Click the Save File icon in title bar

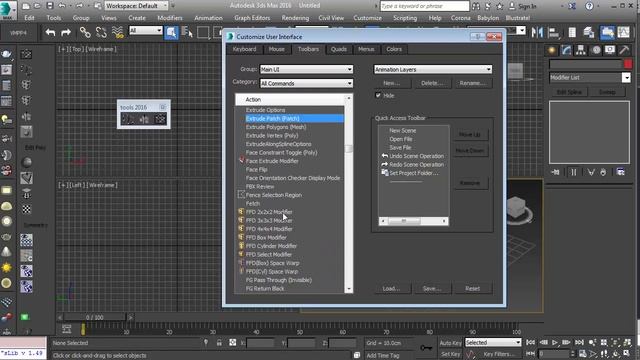(x=49, y=6)
